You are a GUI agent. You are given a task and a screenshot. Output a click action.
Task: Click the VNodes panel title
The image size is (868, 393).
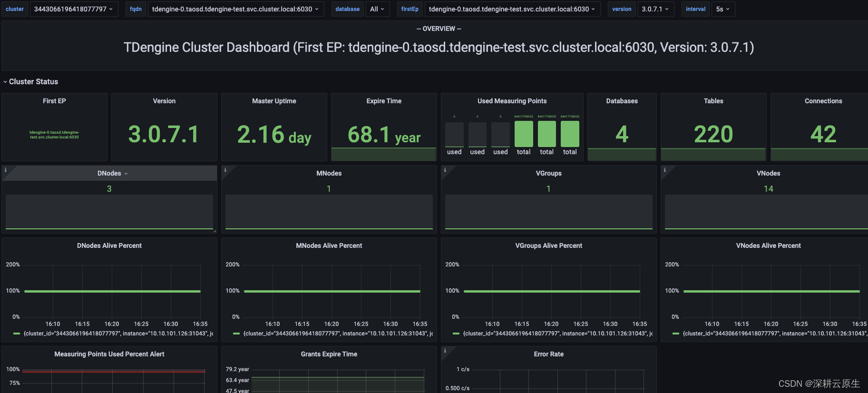click(x=769, y=173)
